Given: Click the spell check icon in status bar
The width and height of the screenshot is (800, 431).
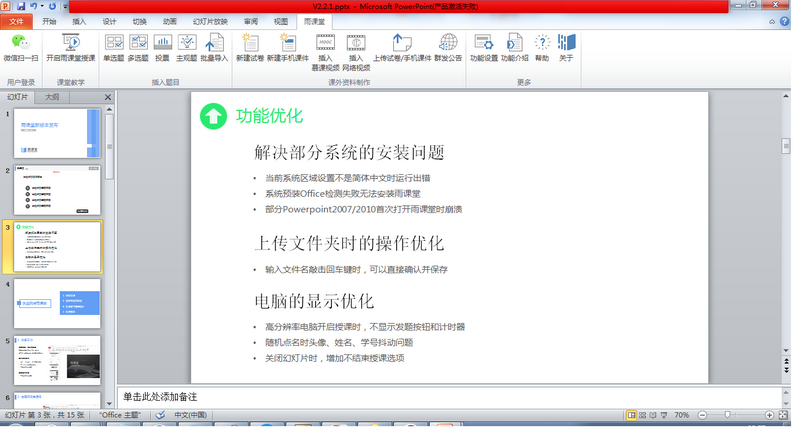Looking at the screenshot, I should pyautogui.click(x=160, y=415).
